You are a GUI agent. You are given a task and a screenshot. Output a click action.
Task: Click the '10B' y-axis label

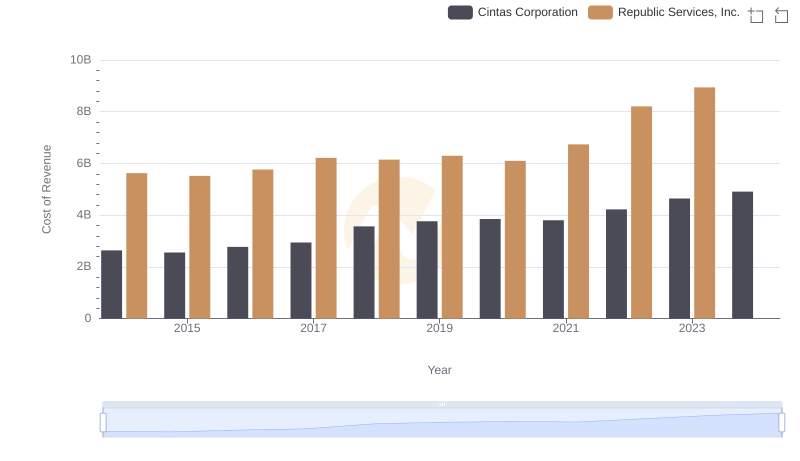point(81,60)
